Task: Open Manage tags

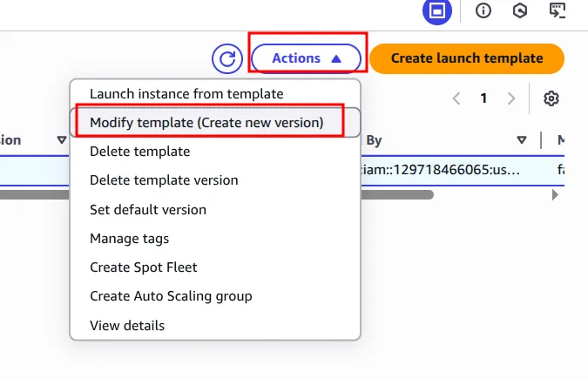Action: [215, 239]
